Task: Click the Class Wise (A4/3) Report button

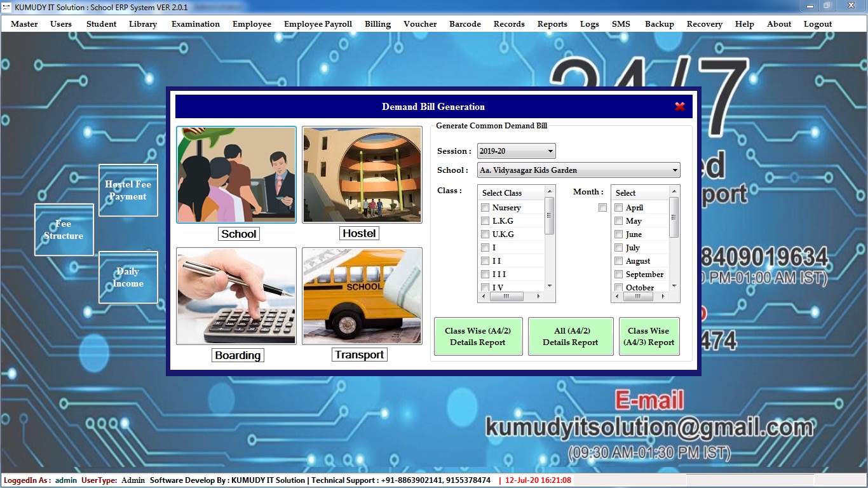Action: click(648, 337)
